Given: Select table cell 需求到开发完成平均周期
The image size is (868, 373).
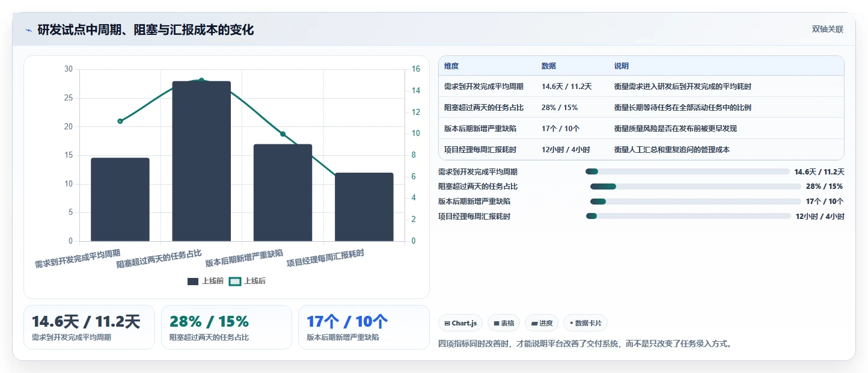Looking at the screenshot, I should pos(484,87).
